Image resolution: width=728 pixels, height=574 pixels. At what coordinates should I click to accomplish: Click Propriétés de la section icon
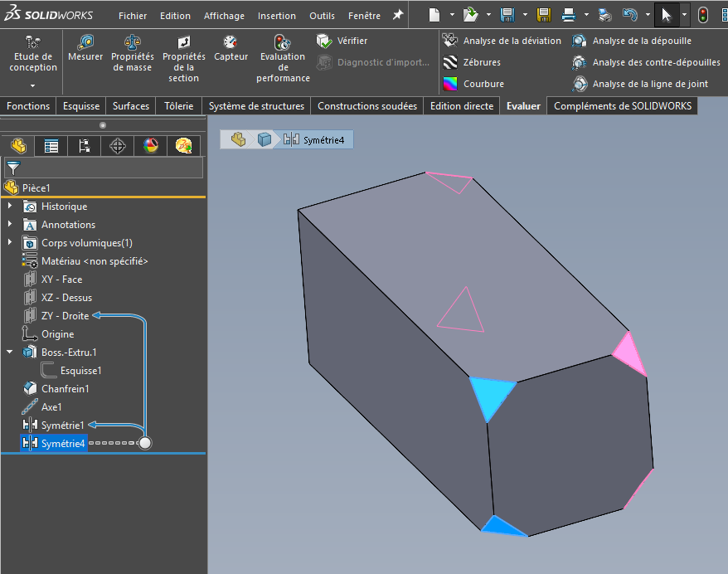[x=183, y=42]
